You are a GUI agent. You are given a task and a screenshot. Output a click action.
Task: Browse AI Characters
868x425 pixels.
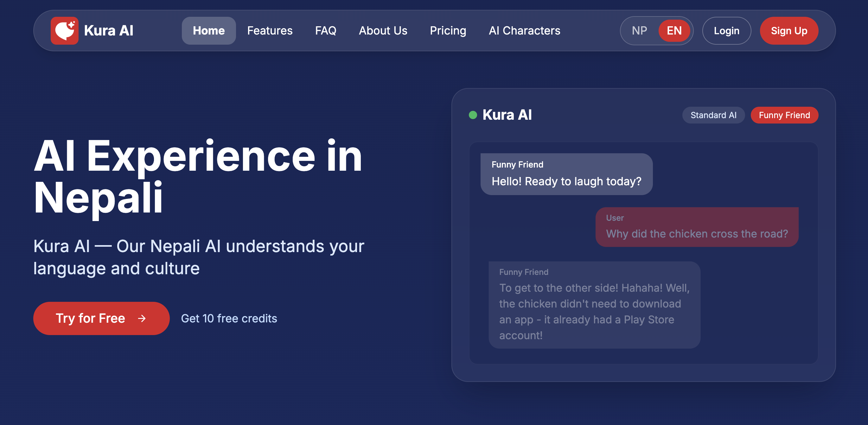click(524, 31)
